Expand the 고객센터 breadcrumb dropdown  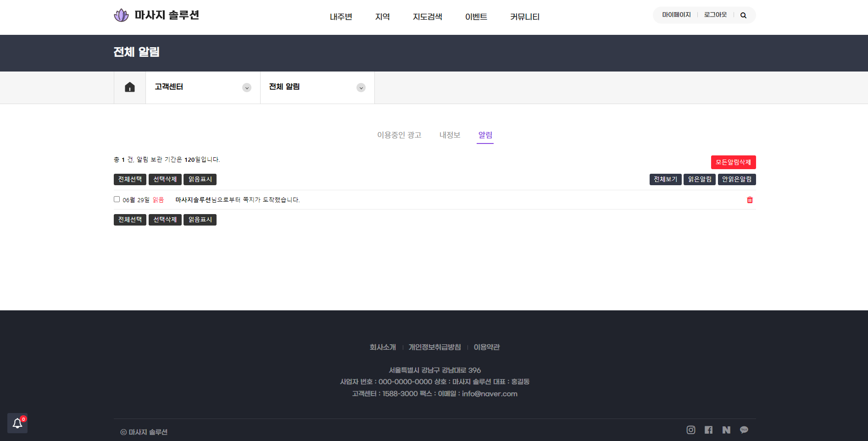pos(247,88)
